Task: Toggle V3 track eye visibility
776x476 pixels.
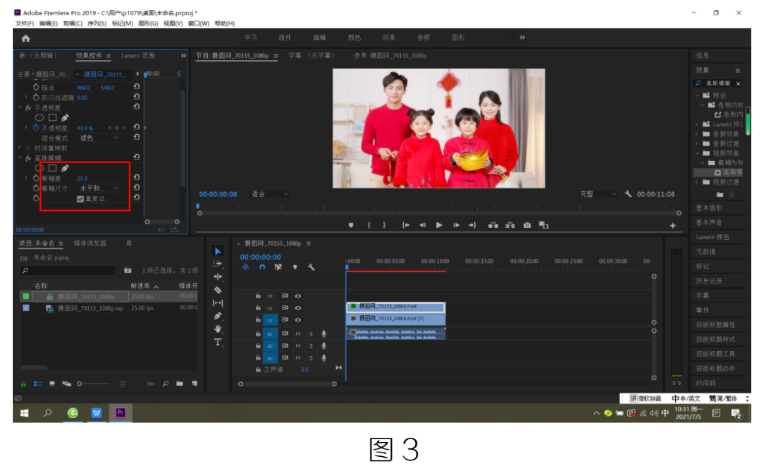Action: click(298, 296)
